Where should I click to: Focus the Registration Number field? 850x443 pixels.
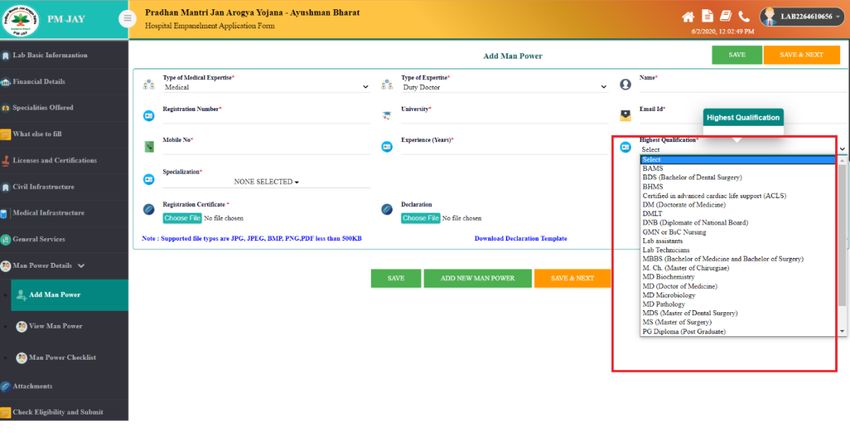coord(266,118)
